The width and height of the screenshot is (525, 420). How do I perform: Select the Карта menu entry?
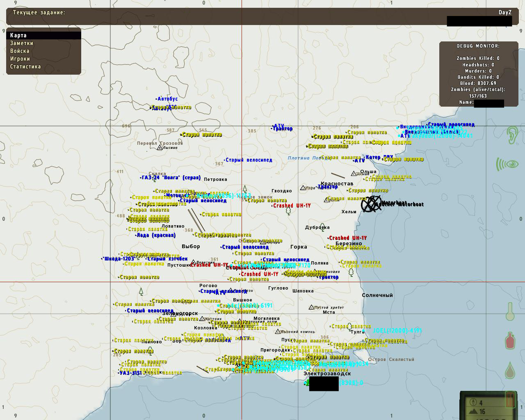click(43, 35)
